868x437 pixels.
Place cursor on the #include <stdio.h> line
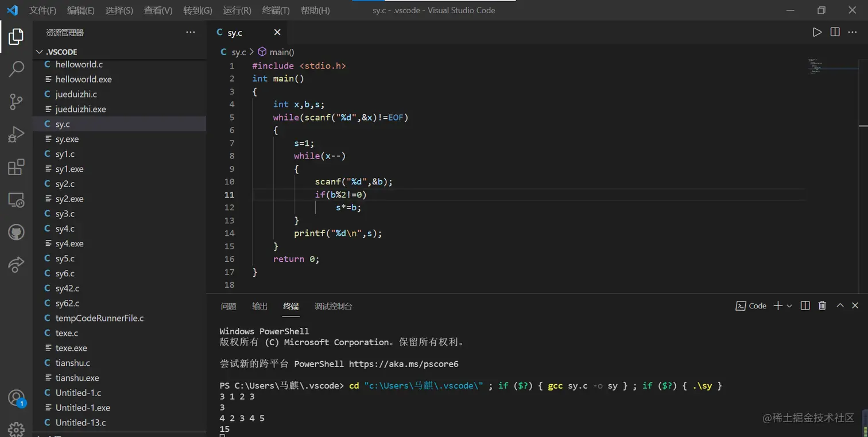(x=299, y=66)
